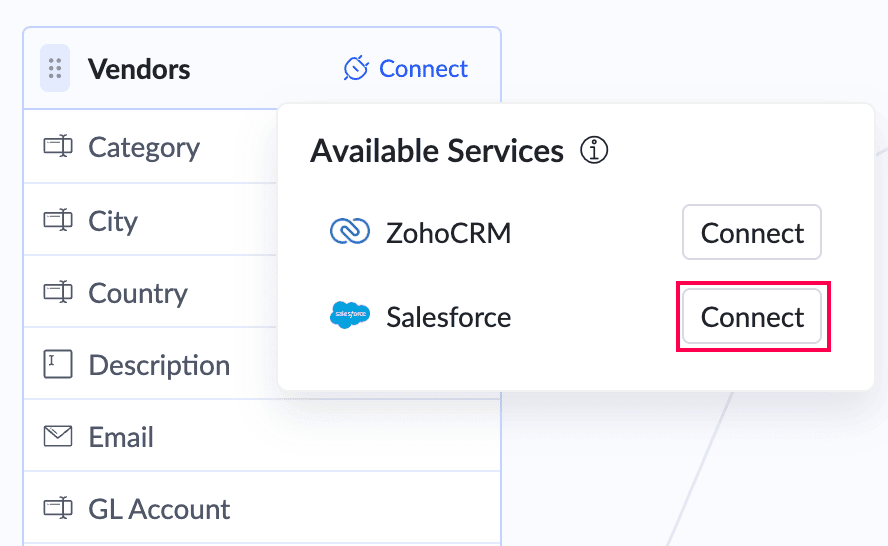The width and height of the screenshot is (888, 546).
Task: Click the Category field type icon
Action: [x=58, y=146]
